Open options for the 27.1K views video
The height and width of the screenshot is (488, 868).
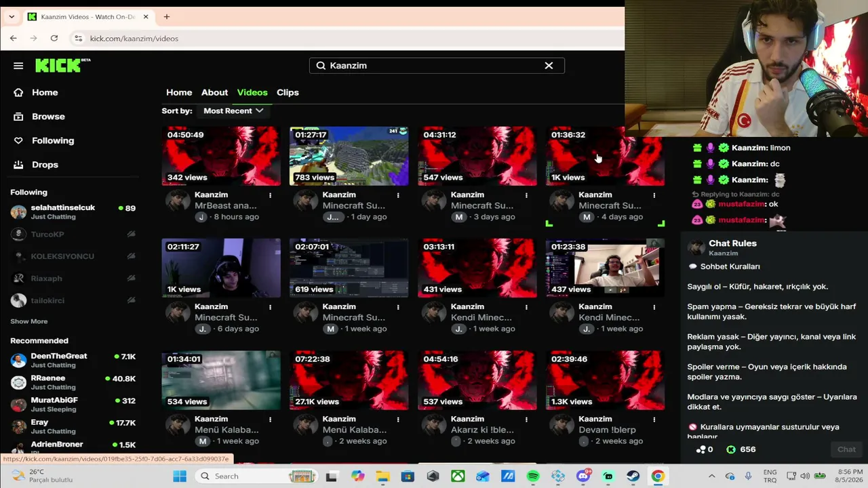point(398,420)
